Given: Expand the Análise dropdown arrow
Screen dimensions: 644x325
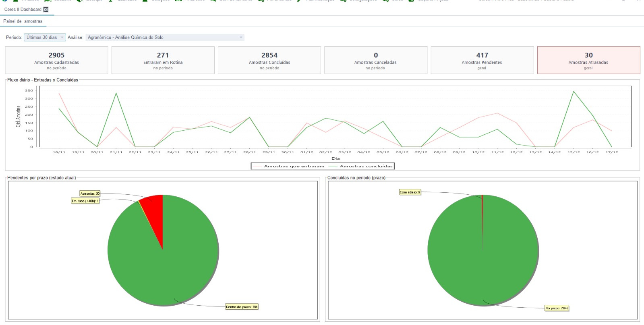Looking at the screenshot, I should [x=241, y=37].
